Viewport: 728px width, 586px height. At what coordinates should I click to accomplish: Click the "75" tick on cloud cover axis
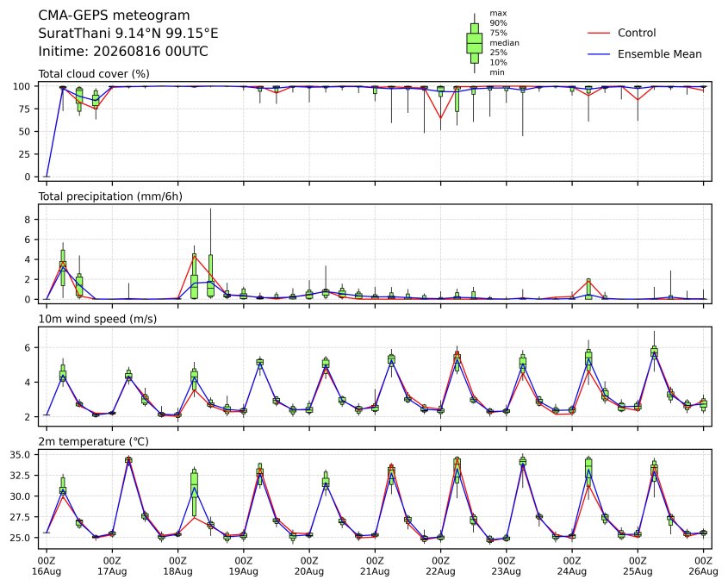coord(25,109)
